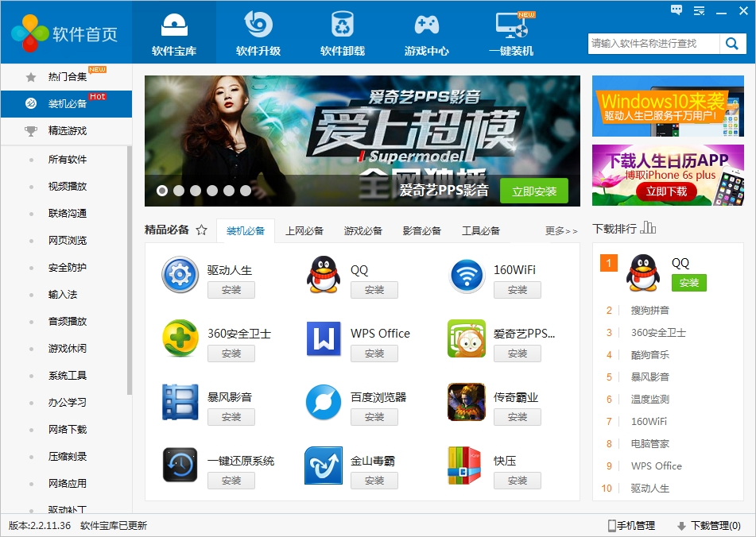
Task: Click the sidebar category scrollbar
Action: [x=130, y=270]
